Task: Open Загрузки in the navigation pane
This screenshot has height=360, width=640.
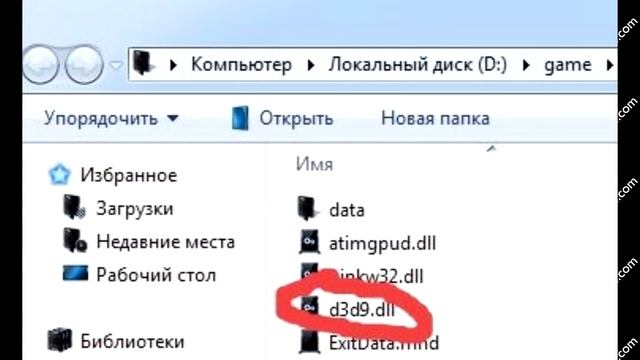Action: pyautogui.click(x=135, y=209)
